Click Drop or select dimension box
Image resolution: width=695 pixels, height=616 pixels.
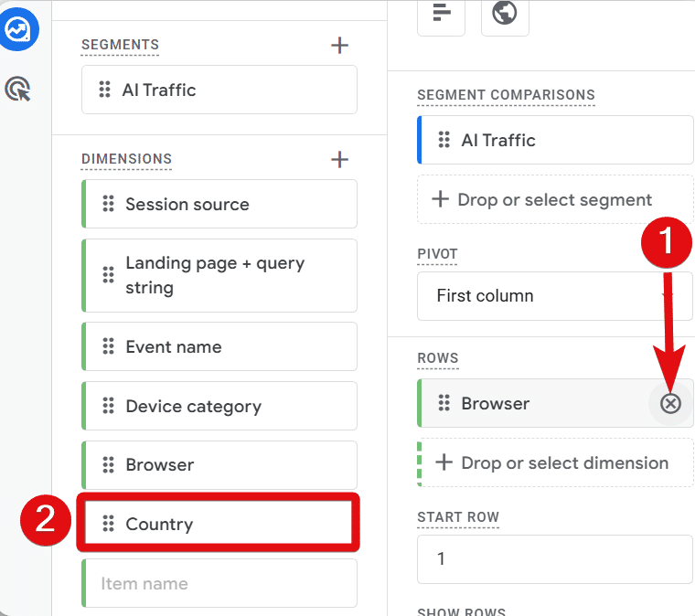(x=555, y=462)
